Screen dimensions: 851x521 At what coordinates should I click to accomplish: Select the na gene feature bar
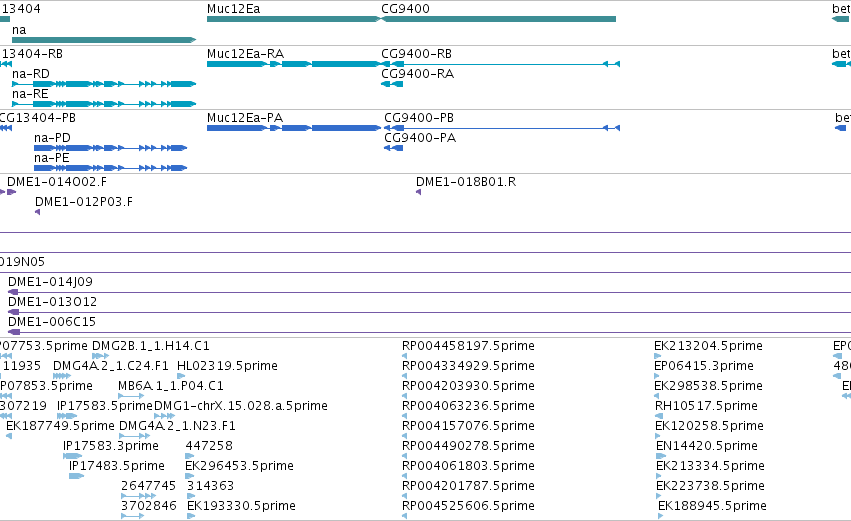pyautogui.click(x=104, y=40)
